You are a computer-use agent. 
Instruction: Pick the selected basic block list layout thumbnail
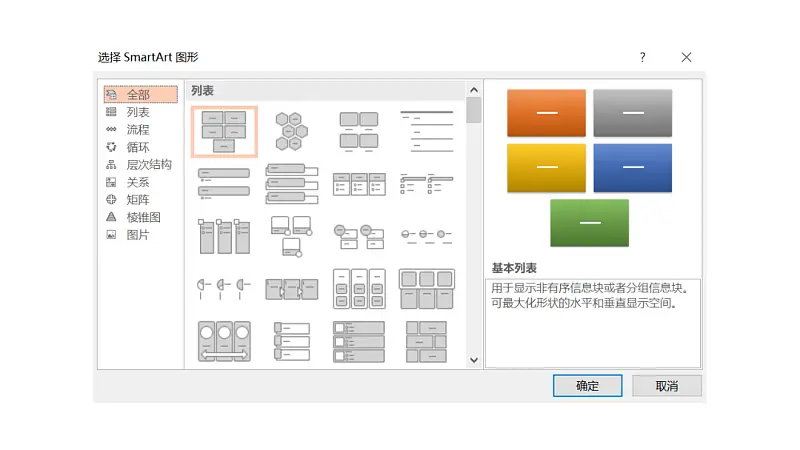coord(224,132)
